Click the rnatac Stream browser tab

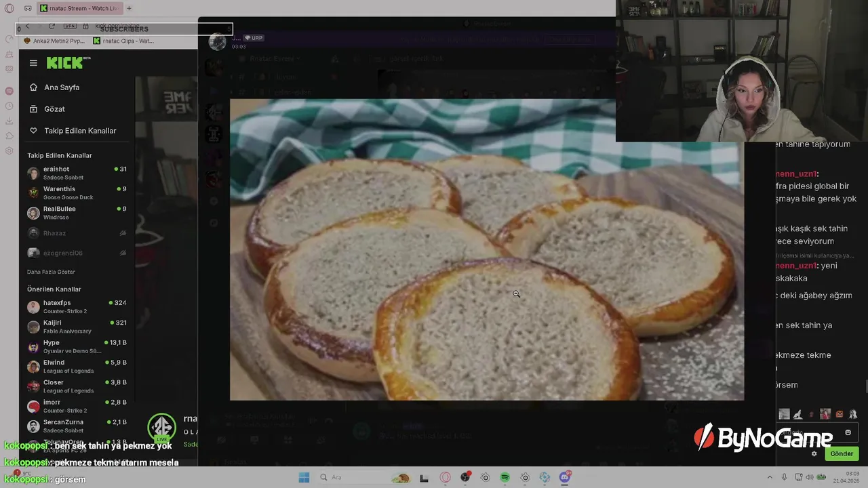80,8
